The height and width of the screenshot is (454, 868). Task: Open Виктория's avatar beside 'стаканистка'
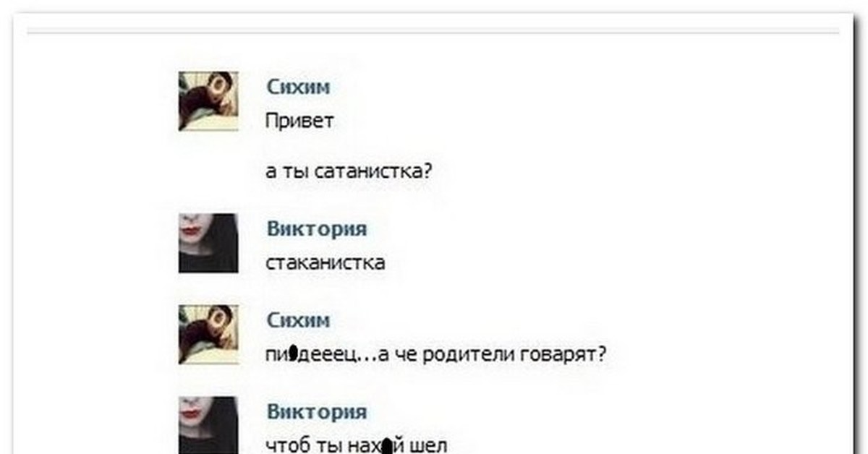208,243
